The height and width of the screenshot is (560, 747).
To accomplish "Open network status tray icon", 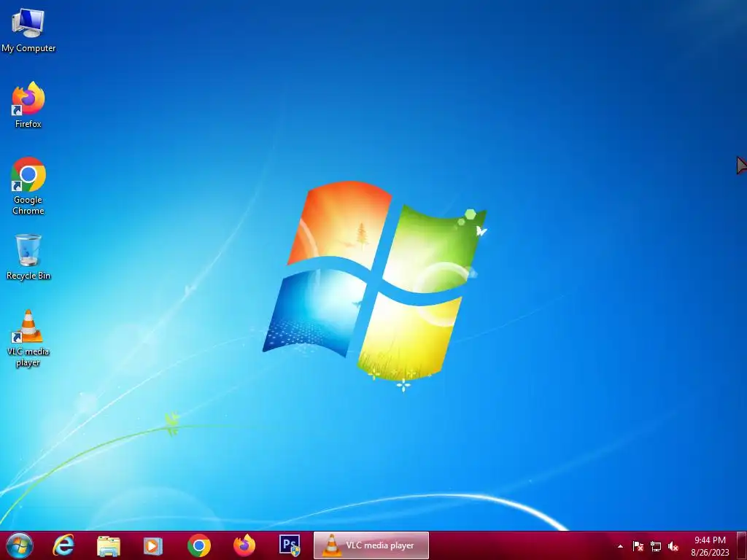I will pyautogui.click(x=656, y=546).
